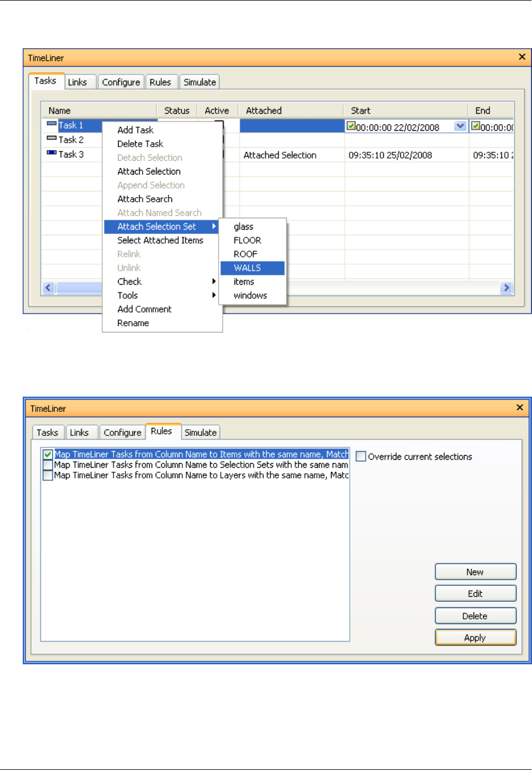532x770 pixels.
Task: Click the Task 3 bar icon
Action: tap(52, 153)
